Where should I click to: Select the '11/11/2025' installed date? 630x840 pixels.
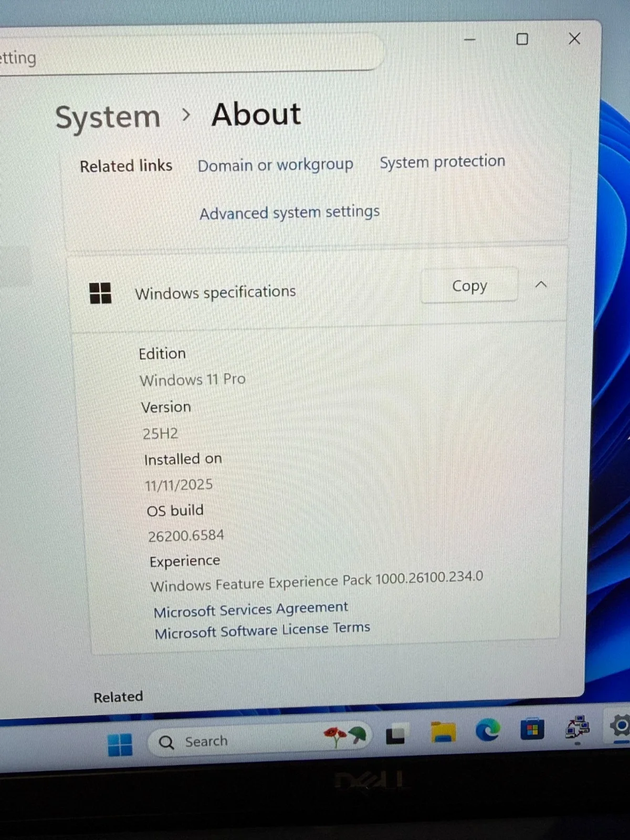pyautogui.click(x=178, y=485)
